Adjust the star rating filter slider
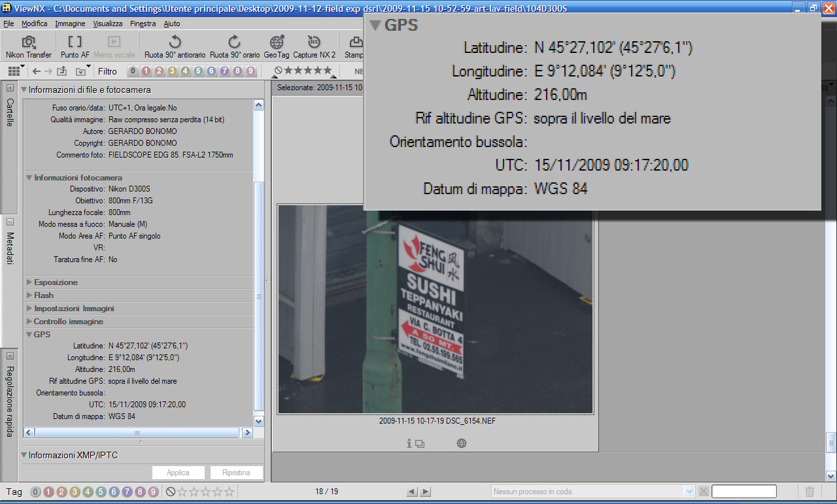This screenshot has height=504, width=837. [303, 71]
